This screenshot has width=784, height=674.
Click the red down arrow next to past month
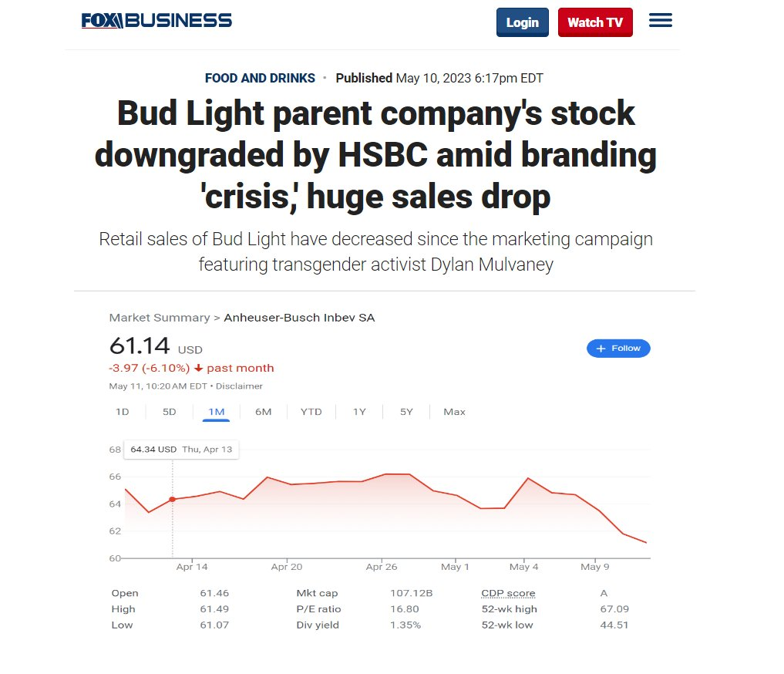[x=198, y=368]
